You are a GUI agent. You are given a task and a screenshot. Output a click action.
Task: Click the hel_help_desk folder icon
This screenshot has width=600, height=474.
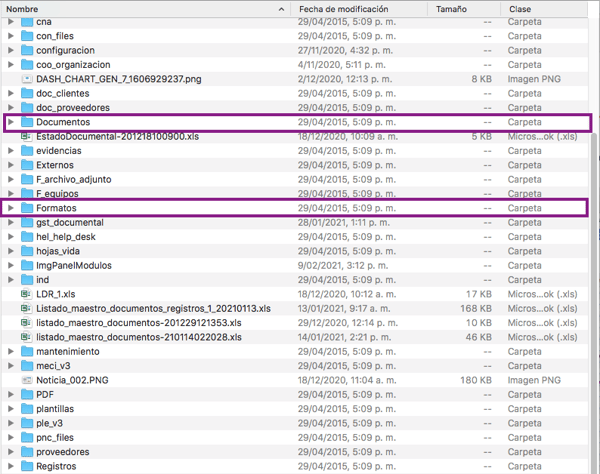coord(27,237)
